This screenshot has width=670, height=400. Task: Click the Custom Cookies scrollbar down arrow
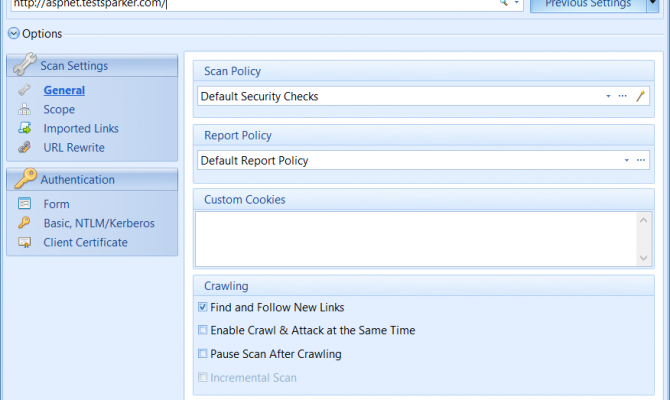point(645,258)
